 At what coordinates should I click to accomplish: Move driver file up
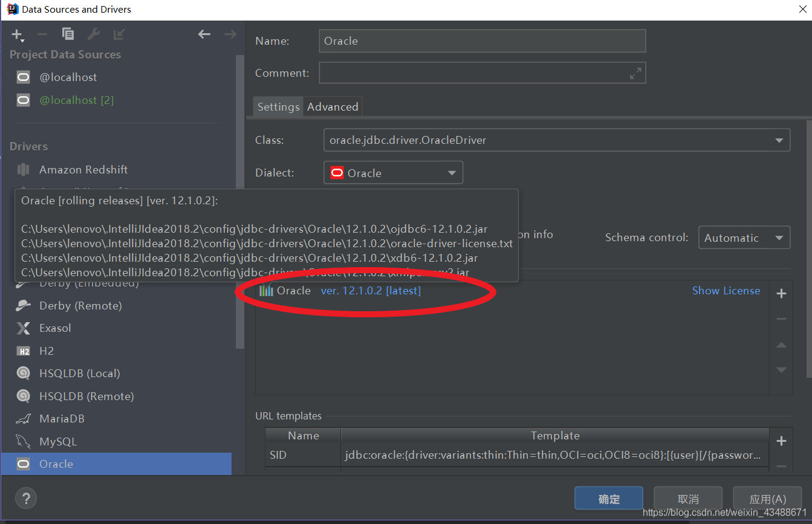click(781, 344)
